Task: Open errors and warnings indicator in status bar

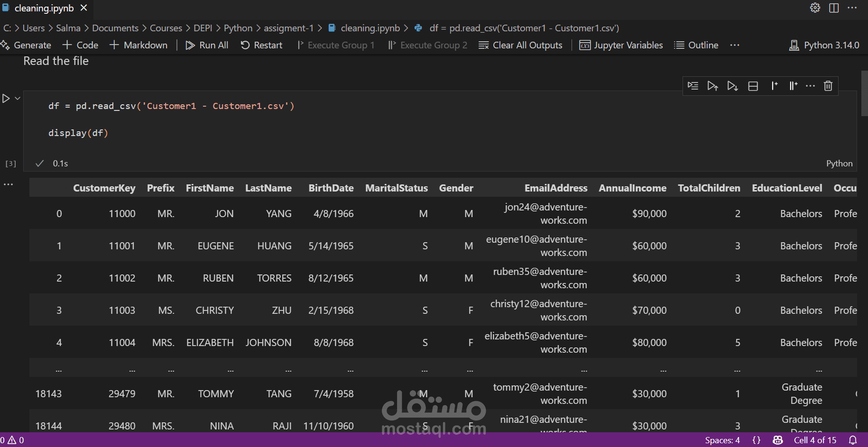Action: [x=12, y=440]
